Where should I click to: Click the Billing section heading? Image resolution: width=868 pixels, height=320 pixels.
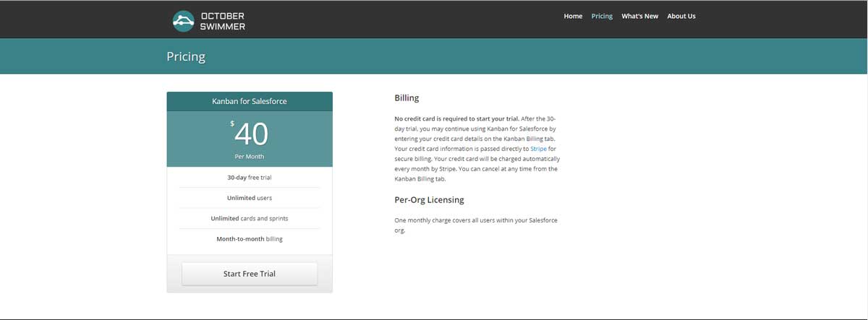pyautogui.click(x=407, y=98)
